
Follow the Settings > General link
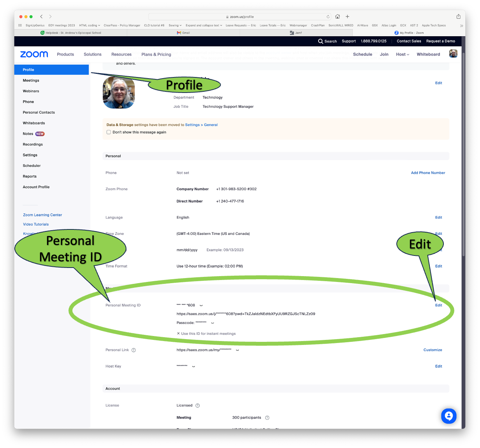[201, 125]
